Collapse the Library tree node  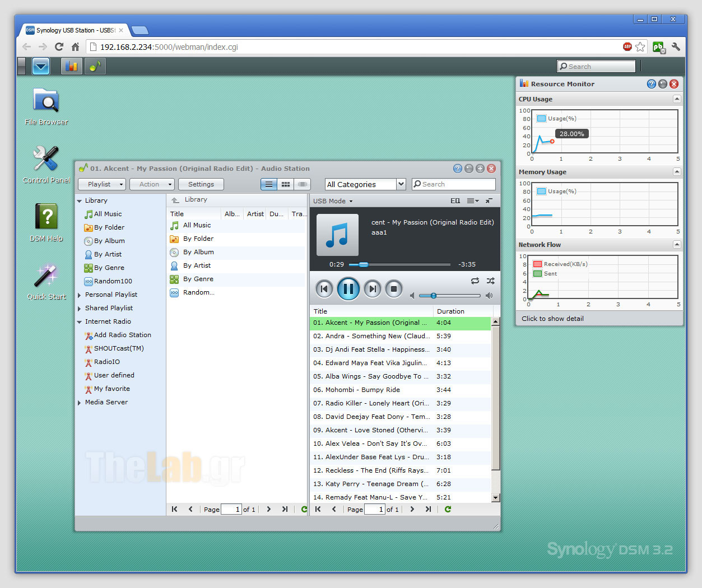[80, 200]
